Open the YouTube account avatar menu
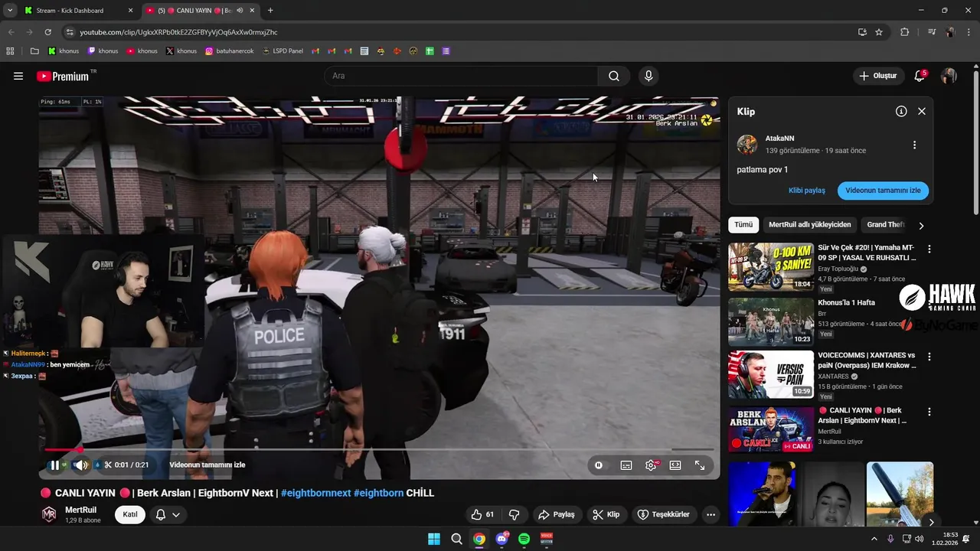 [949, 76]
